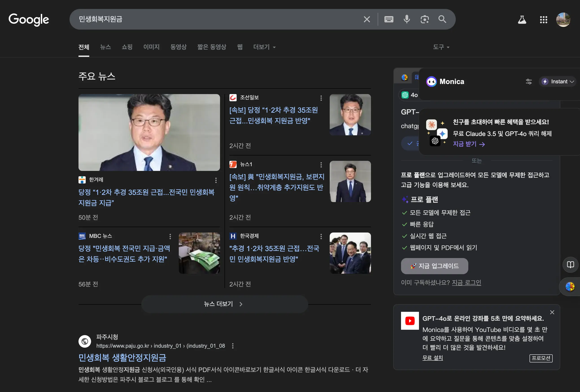580x392 pixels.
Task: Click the 파주시청 site globe favicon
Action: [85, 341]
